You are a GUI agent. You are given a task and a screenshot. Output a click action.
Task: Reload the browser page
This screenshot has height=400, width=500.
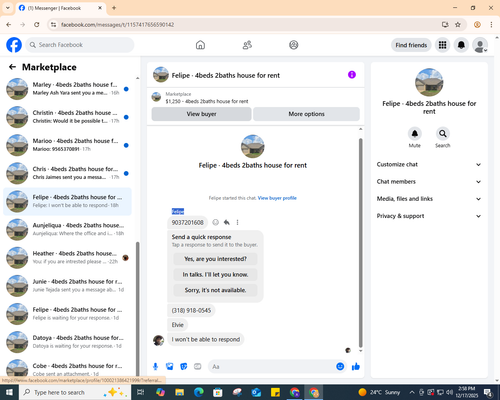click(37, 25)
